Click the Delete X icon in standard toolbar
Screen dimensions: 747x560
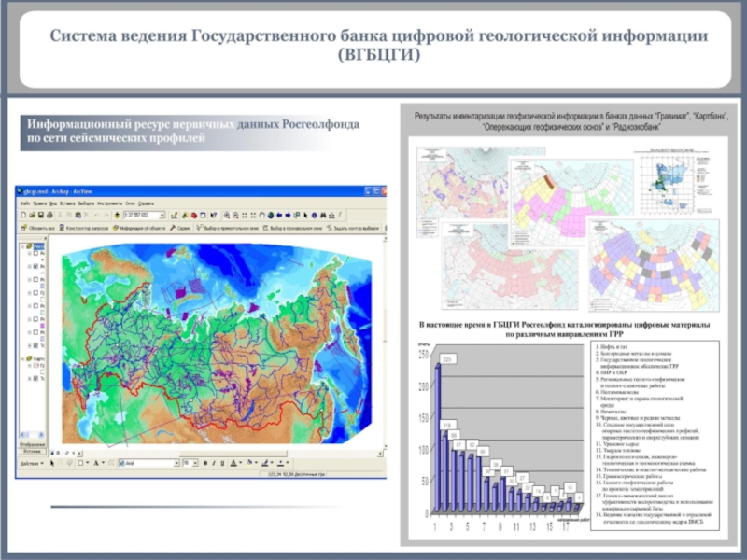point(86,215)
